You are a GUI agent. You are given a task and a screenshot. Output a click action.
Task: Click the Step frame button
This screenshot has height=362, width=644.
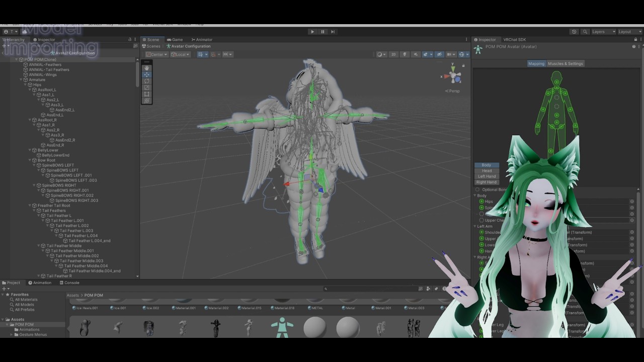(333, 32)
